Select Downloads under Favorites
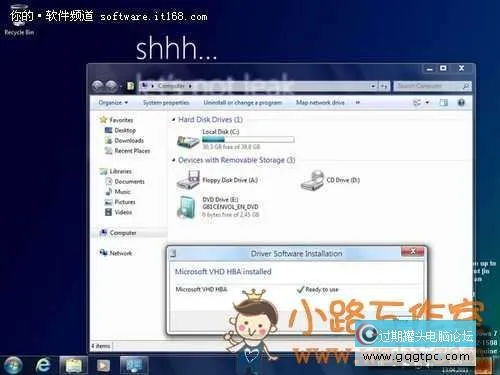Image resolution: width=500 pixels, height=375 pixels. [x=124, y=141]
